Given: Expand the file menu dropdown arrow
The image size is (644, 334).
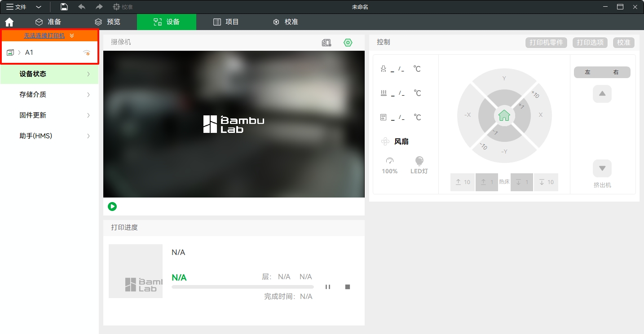Looking at the screenshot, I should tap(39, 7).
